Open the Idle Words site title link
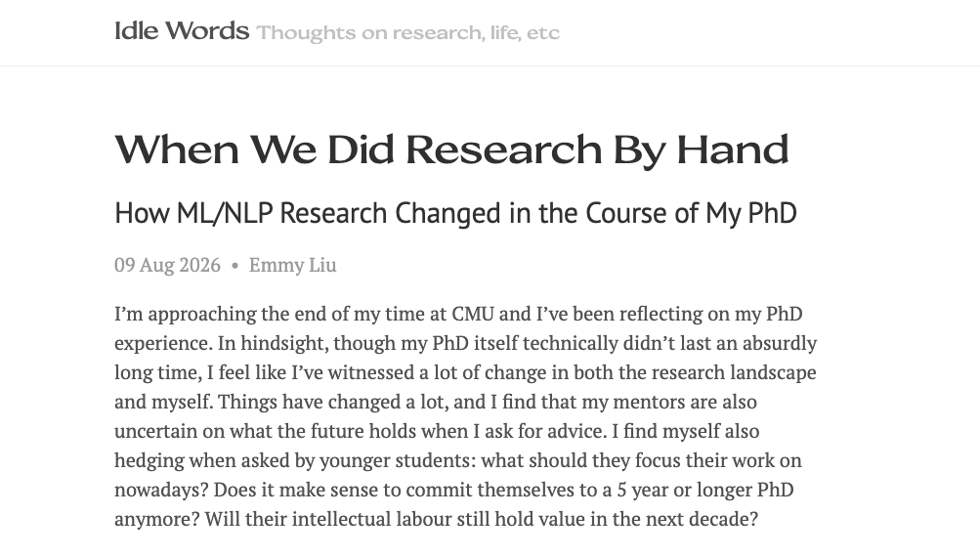The width and height of the screenshot is (980, 558). tap(182, 30)
